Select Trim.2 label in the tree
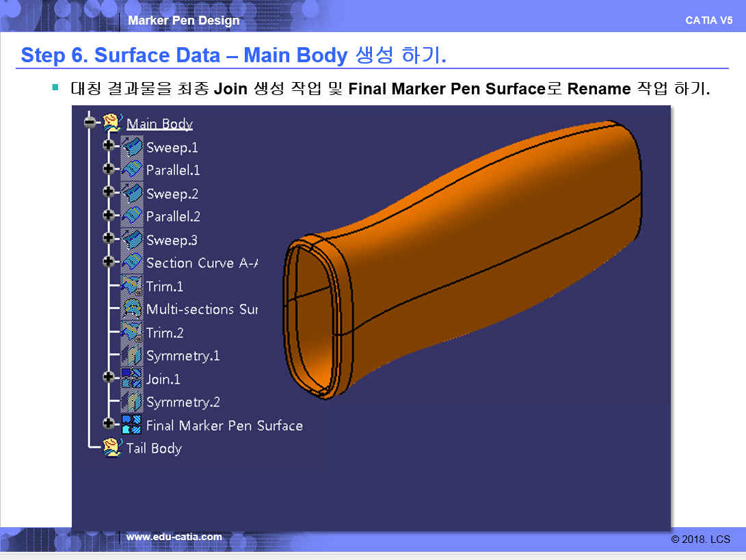 pyautogui.click(x=165, y=333)
